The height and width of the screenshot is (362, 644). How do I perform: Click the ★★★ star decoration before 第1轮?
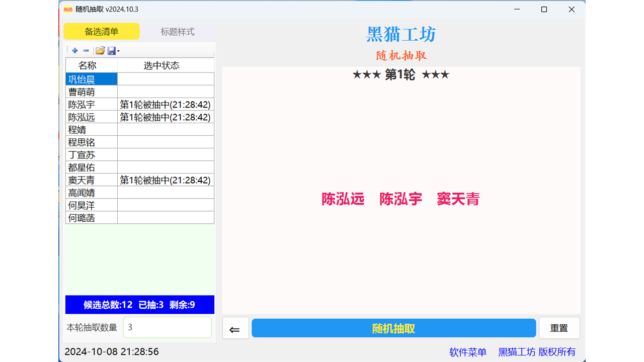[x=366, y=74]
